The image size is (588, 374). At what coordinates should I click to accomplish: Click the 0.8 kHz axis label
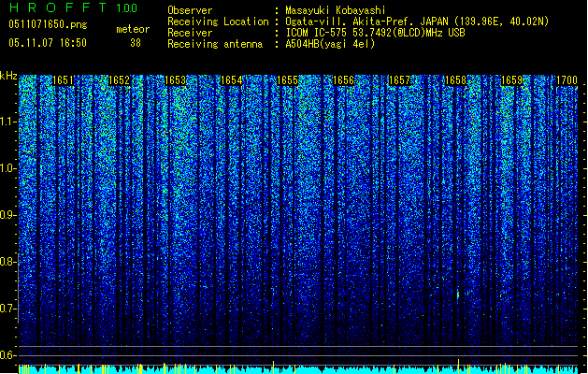[7, 262]
